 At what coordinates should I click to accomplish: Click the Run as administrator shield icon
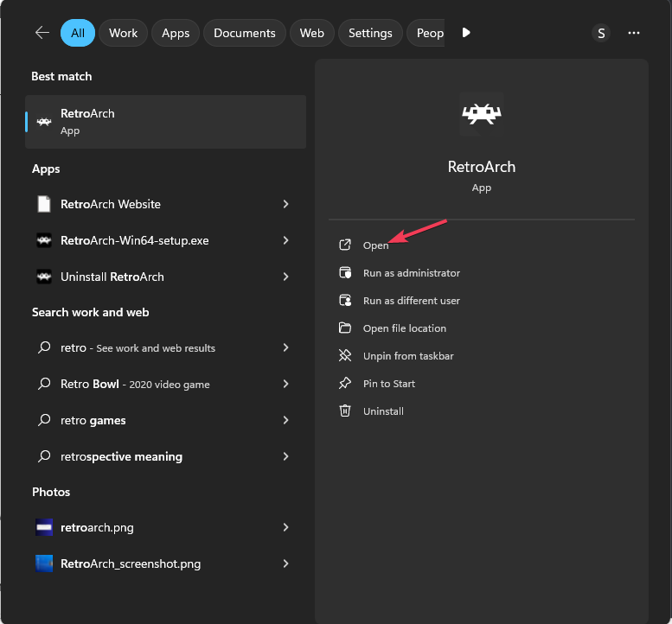[x=345, y=272]
